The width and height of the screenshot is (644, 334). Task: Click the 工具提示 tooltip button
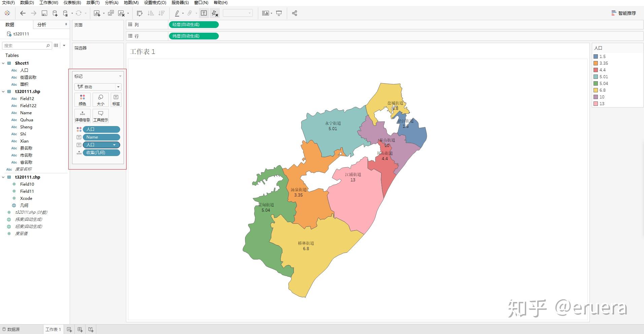tap(100, 116)
